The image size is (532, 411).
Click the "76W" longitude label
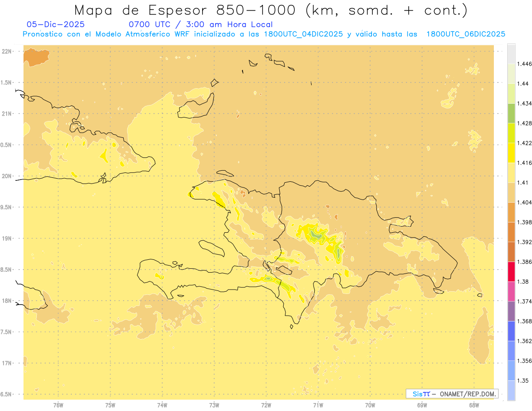58,404
